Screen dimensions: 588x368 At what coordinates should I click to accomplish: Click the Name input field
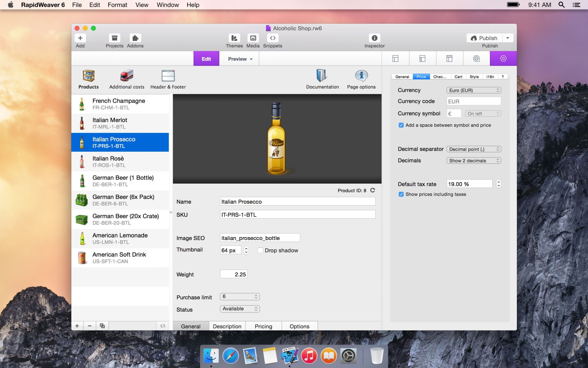pos(298,201)
